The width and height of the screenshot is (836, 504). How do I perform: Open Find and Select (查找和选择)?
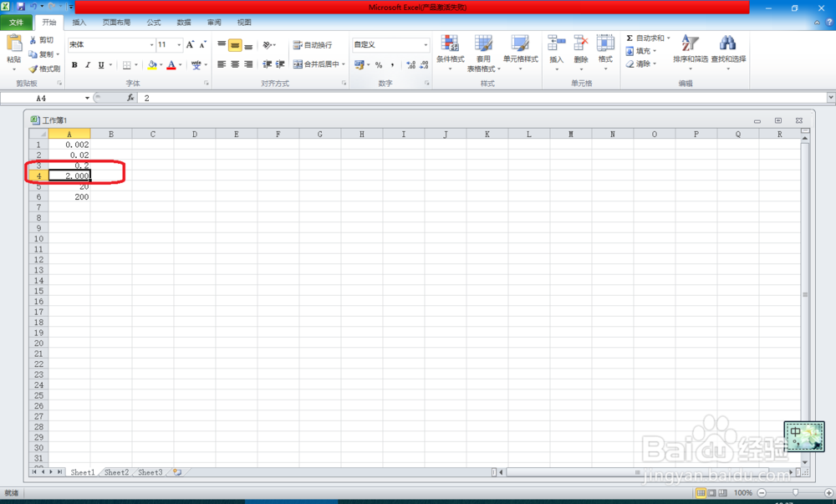coord(728,51)
